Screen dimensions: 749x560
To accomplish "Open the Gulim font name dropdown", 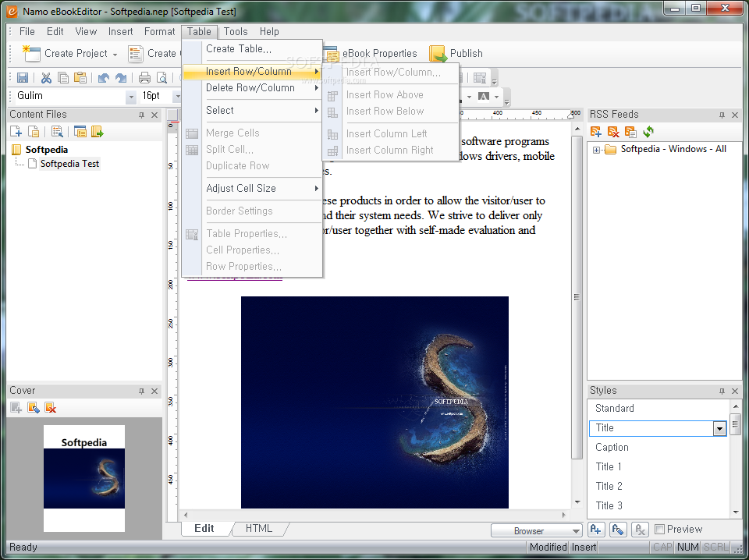I will pos(131,97).
